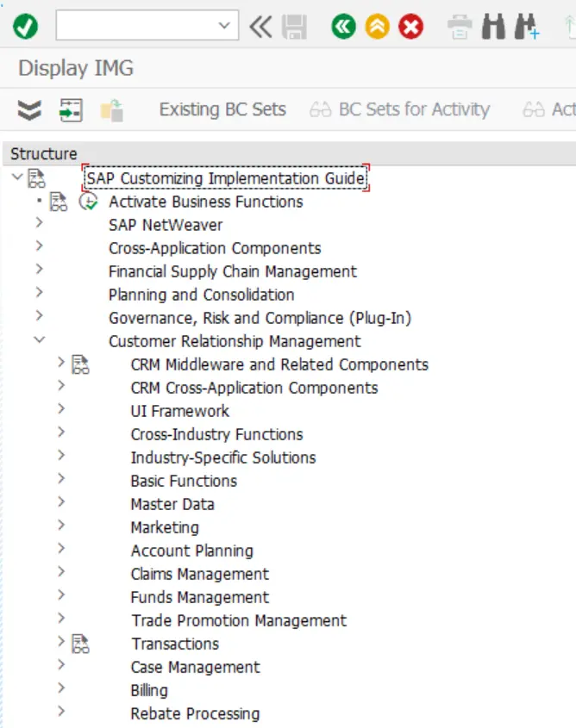Click the red Cancel icon
This screenshot has width=576, height=728.
(410, 27)
